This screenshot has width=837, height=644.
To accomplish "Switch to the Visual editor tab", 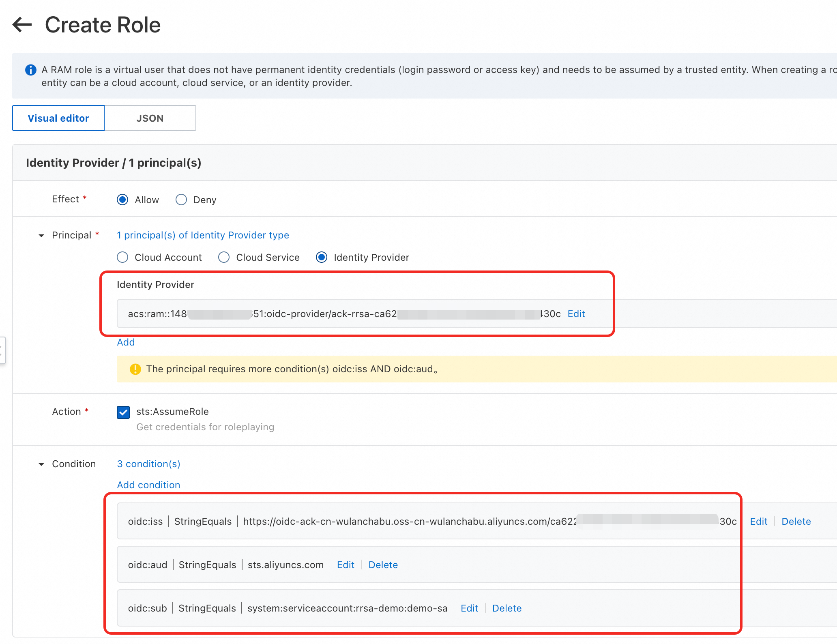I will [58, 118].
